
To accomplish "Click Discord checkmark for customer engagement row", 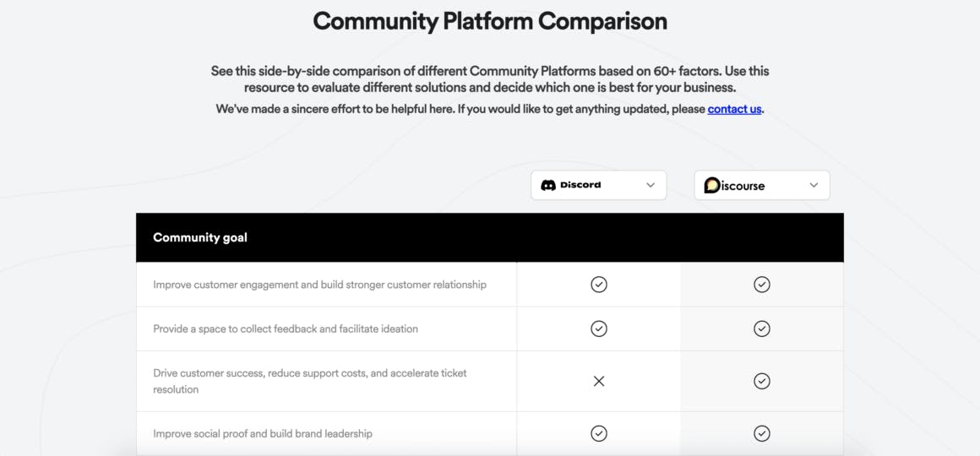I will [599, 285].
